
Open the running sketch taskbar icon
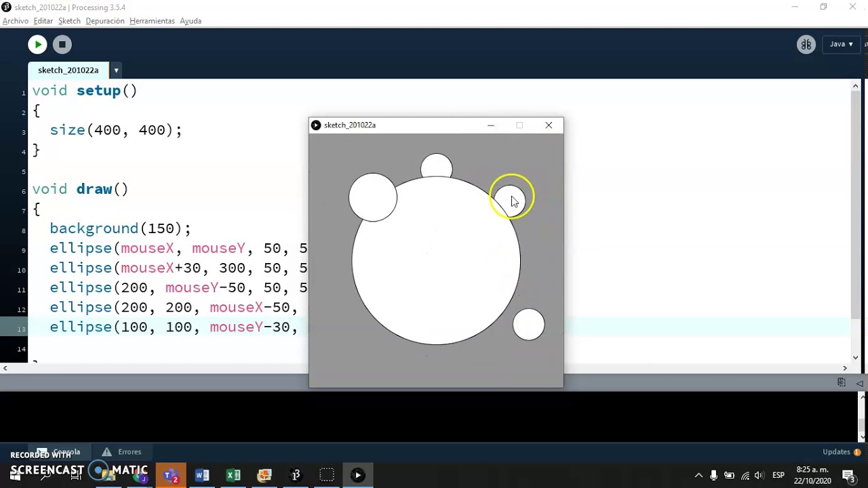point(358,475)
